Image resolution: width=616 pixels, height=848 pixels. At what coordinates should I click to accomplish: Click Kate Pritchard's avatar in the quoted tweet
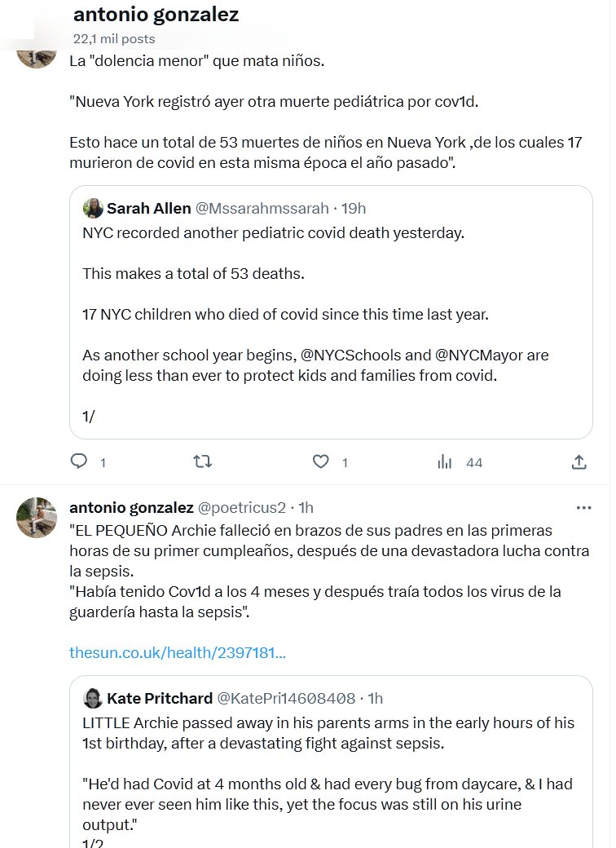pyautogui.click(x=93, y=698)
